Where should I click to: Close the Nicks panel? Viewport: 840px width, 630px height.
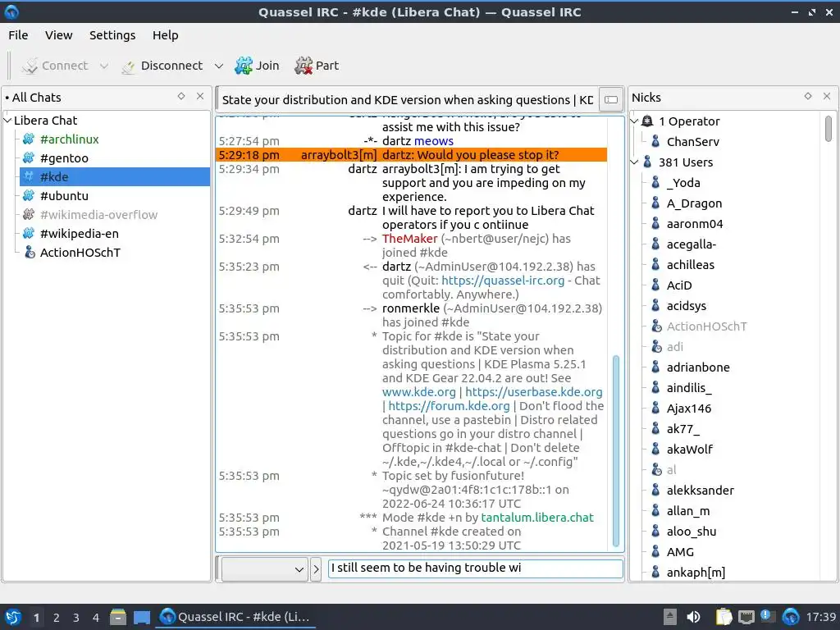pos(827,96)
